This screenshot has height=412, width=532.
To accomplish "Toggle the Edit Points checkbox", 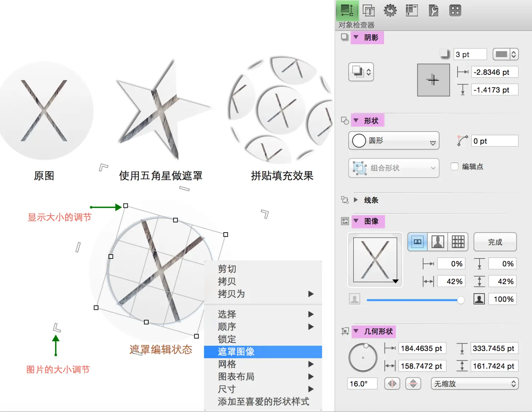I will 454,166.
